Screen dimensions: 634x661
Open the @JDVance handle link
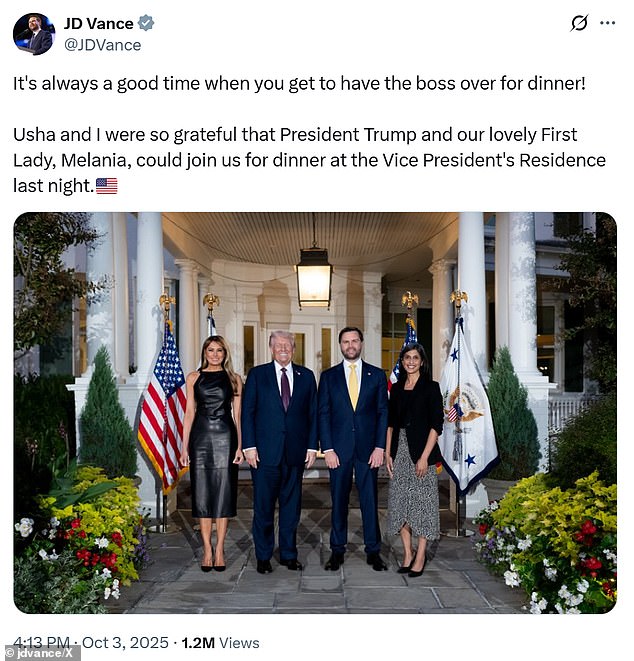point(102,45)
